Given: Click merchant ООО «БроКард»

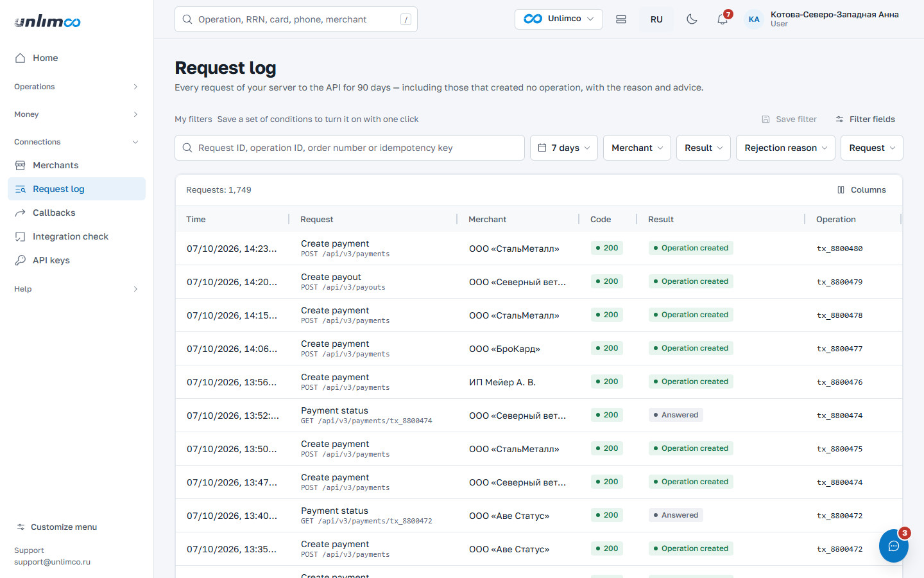Looking at the screenshot, I should [504, 349].
